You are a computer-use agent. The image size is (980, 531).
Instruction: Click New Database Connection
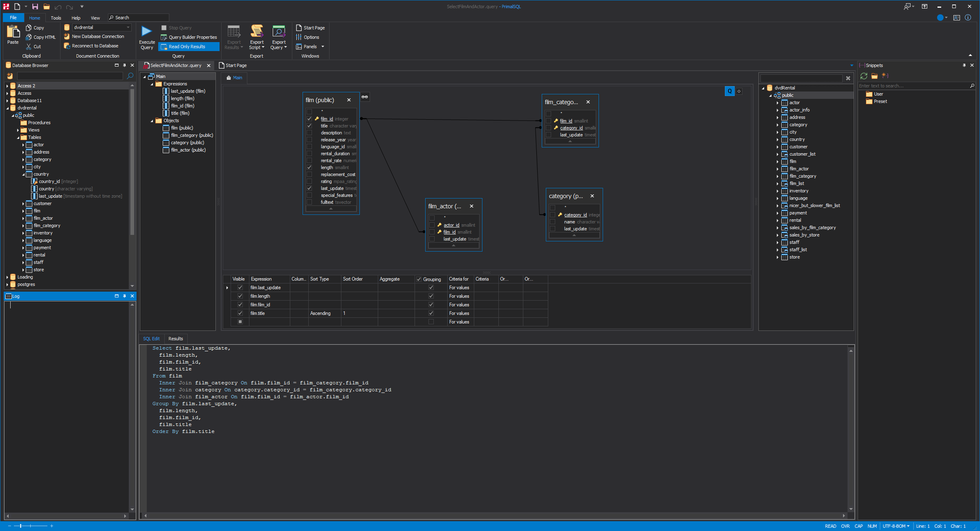click(x=94, y=36)
